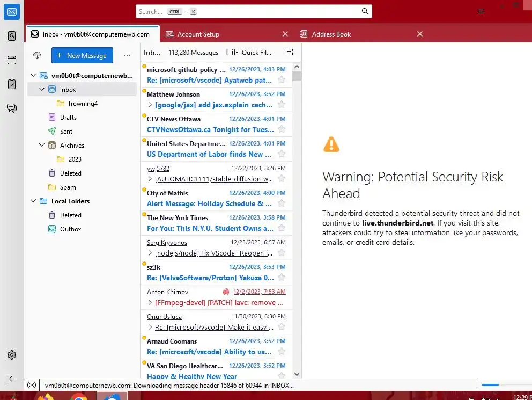Expand the AUTOMATIC1111 stable-diffusion thread

click(x=150, y=179)
